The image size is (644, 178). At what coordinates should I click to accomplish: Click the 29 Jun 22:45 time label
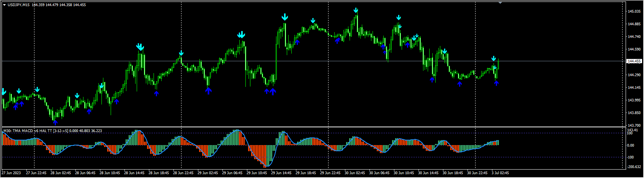[330, 173]
